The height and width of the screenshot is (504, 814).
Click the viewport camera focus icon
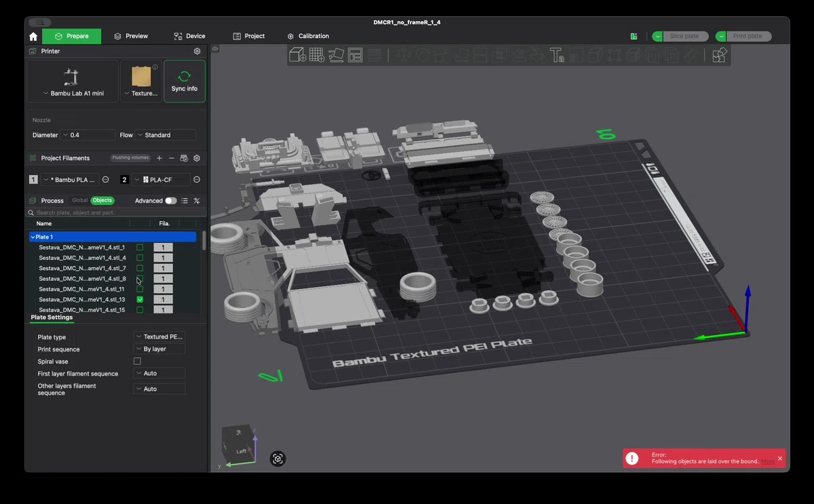[x=277, y=459]
